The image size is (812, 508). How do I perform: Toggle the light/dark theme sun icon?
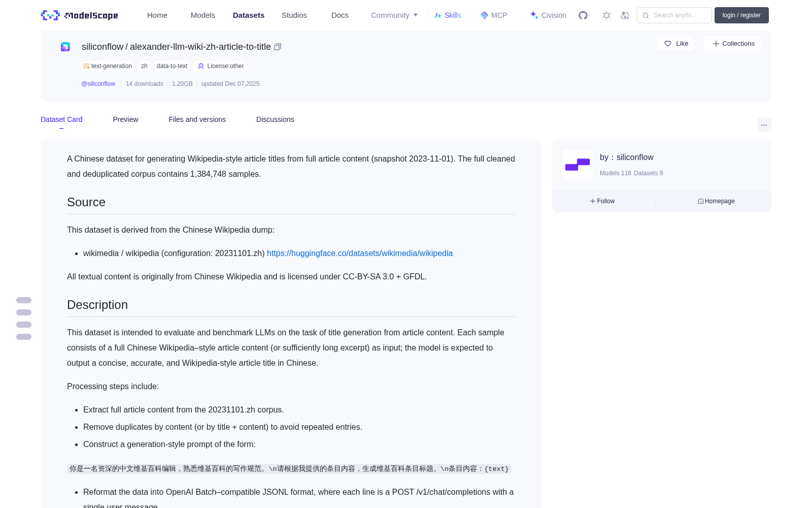click(606, 15)
